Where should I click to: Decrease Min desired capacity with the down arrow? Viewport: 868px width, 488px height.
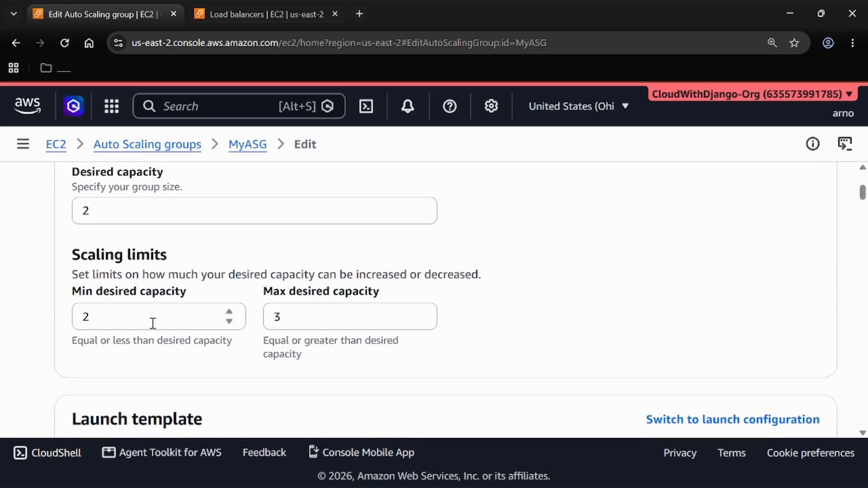(229, 321)
